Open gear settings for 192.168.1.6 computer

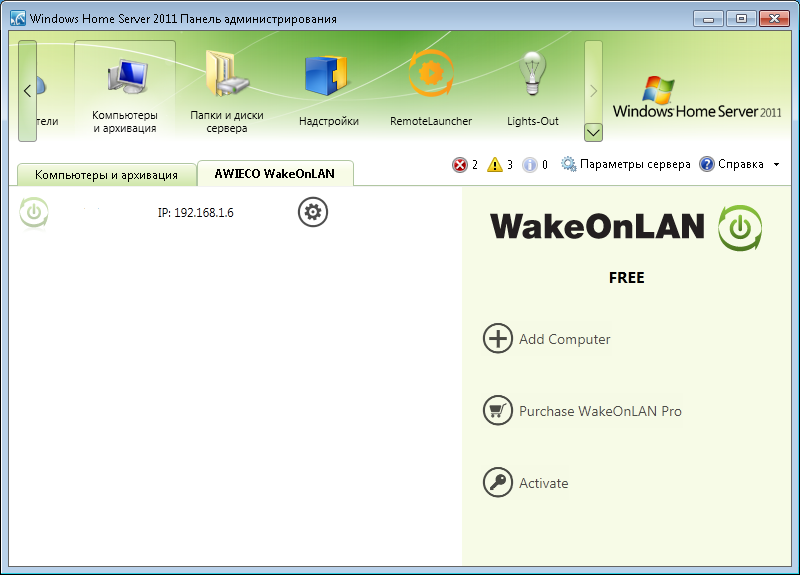point(313,212)
